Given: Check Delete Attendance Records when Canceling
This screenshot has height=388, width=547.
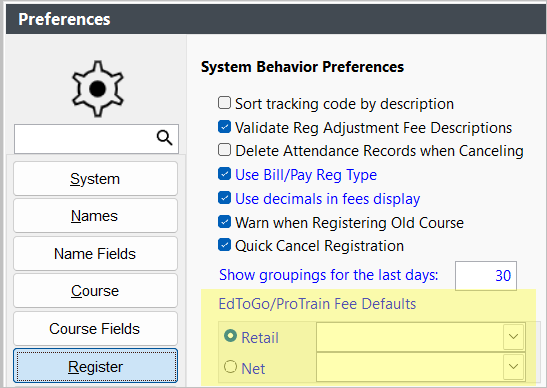Looking at the screenshot, I should (224, 150).
